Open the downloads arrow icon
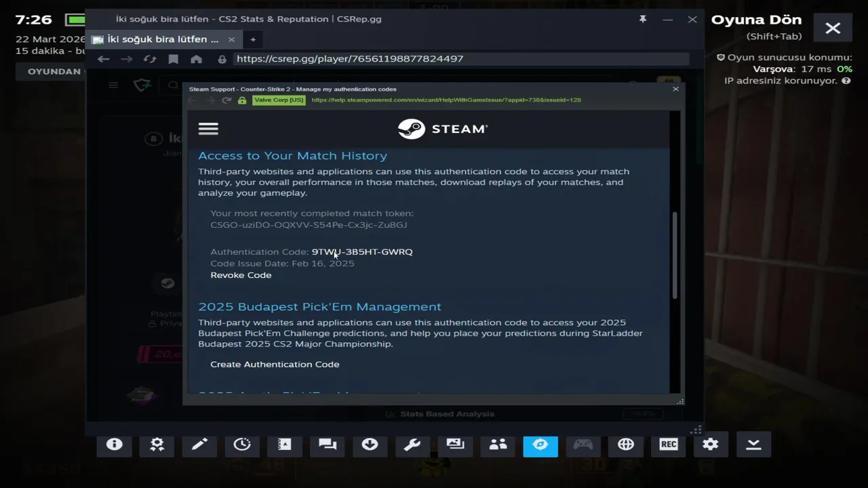This screenshot has height=488, width=868. click(x=370, y=445)
